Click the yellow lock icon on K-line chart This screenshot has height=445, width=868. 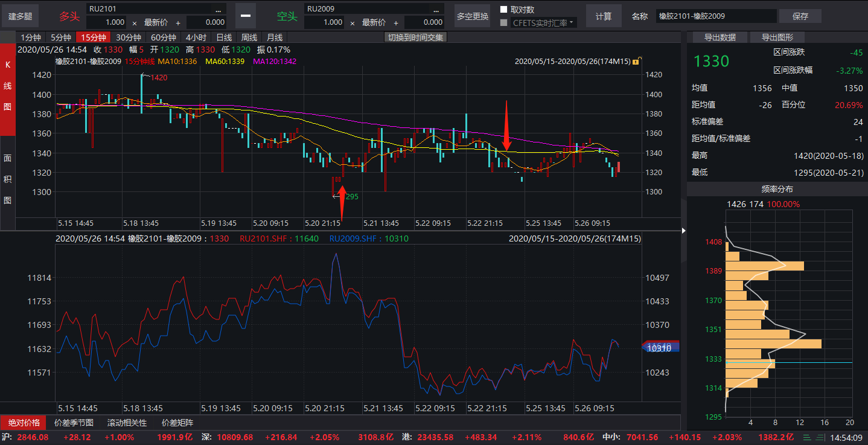tap(636, 62)
